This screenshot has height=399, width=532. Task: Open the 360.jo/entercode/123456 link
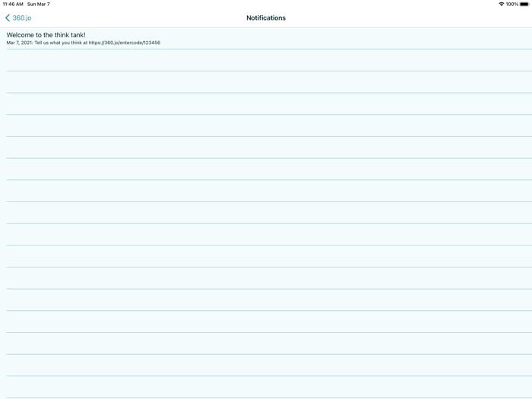125,43
